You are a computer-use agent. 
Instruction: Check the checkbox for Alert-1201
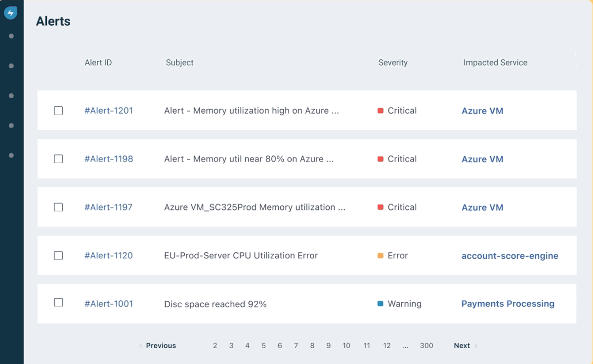tap(58, 110)
